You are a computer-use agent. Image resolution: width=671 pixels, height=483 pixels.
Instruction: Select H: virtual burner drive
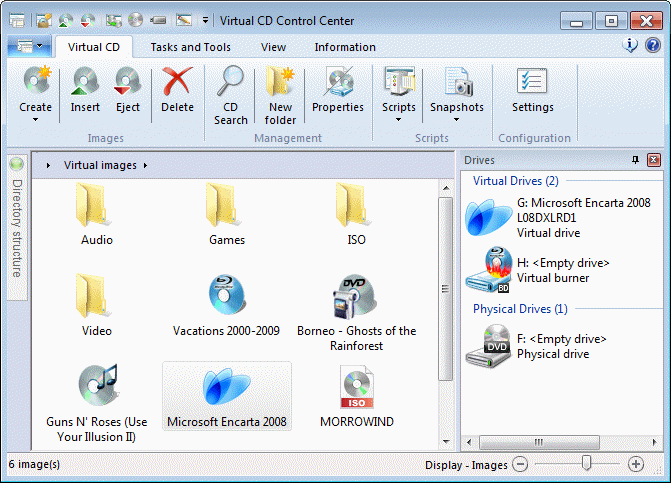point(538,270)
